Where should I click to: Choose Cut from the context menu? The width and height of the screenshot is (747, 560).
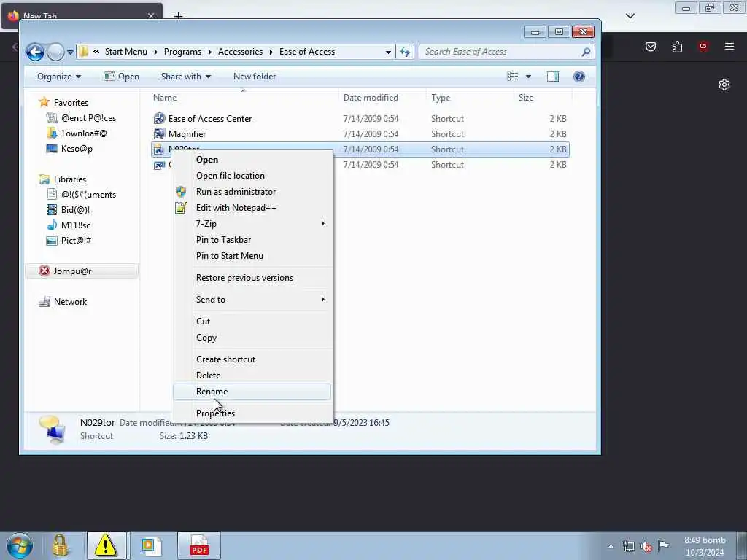pos(252,322)
